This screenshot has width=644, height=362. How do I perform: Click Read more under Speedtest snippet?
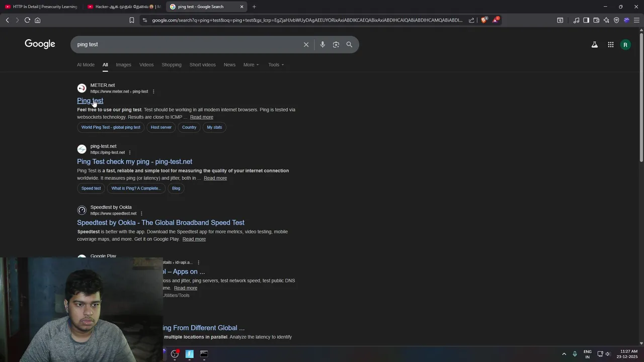pyautogui.click(x=194, y=239)
